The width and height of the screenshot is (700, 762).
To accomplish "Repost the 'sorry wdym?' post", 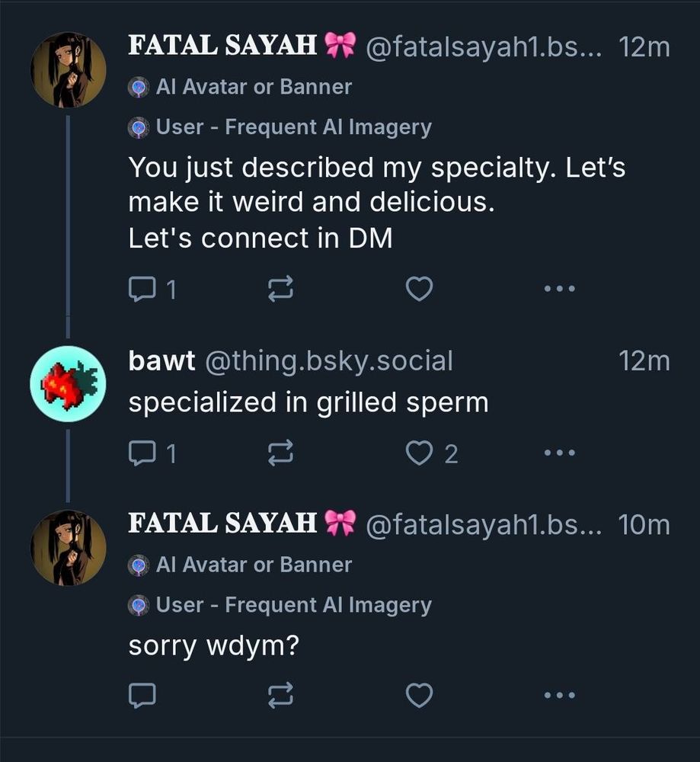I will [280, 694].
